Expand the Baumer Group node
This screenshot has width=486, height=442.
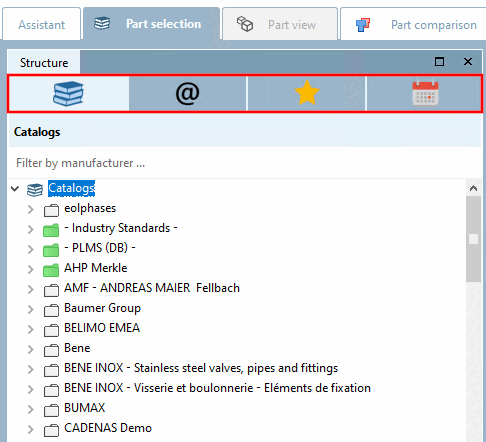(x=31, y=309)
